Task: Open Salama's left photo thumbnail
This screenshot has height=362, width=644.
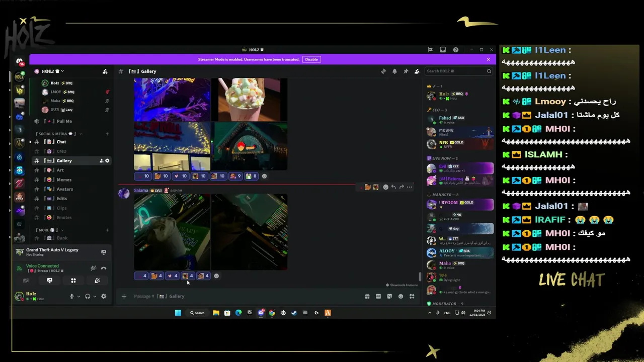Action: tap(172, 232)
